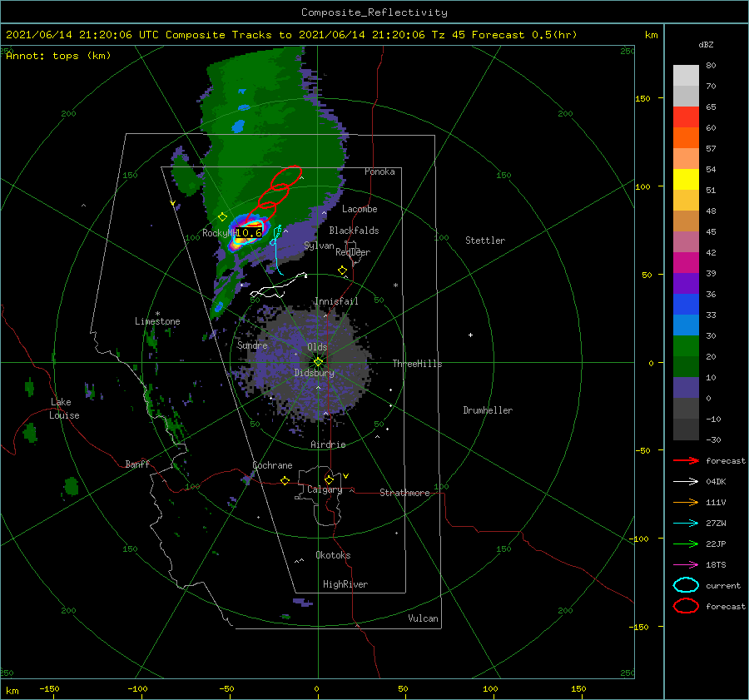Screen dimensions: 749x700
Task: Select the orange 111V track arrow
Action: click(686, 502)
